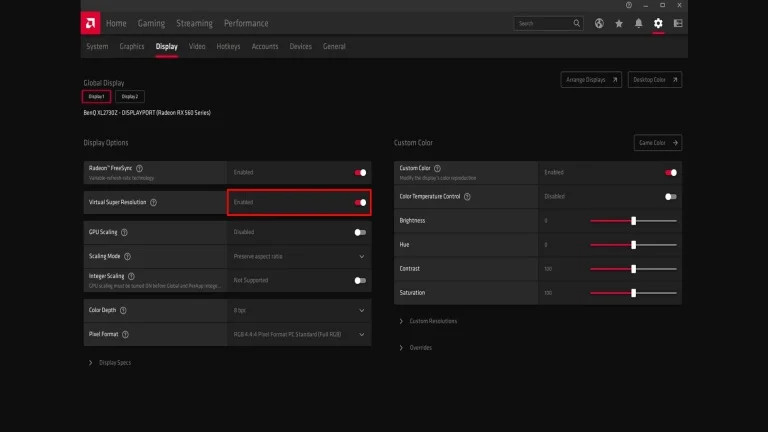Expand the Custom Resolutions section

[x=433, y=321]
